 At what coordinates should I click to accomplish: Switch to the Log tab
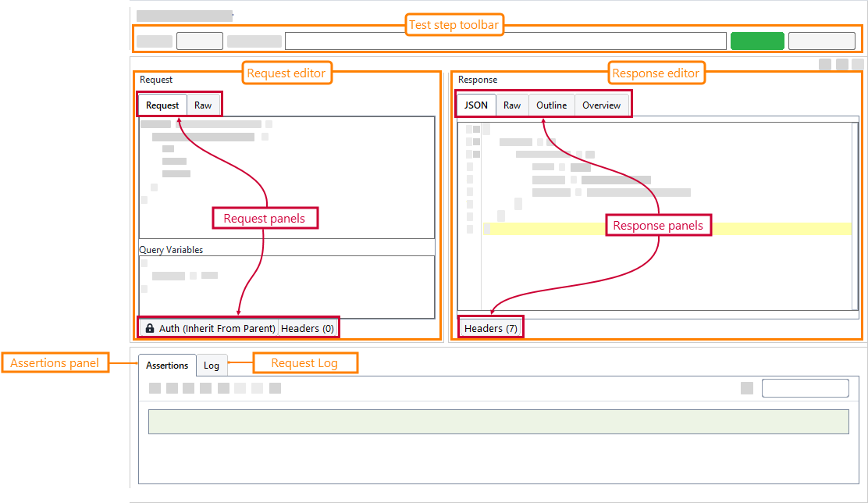[x=212, y=365]
